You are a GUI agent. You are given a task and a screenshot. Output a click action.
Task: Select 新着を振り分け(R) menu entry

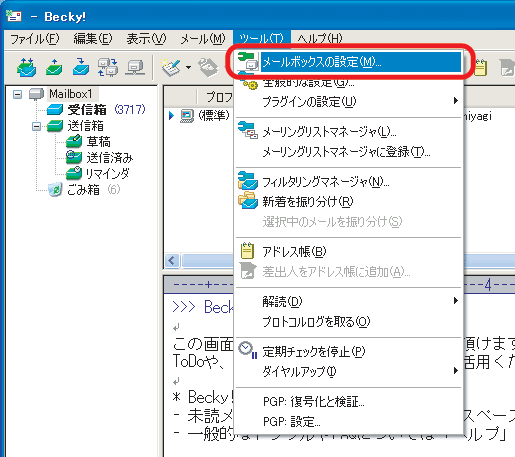tap(349, 201)
